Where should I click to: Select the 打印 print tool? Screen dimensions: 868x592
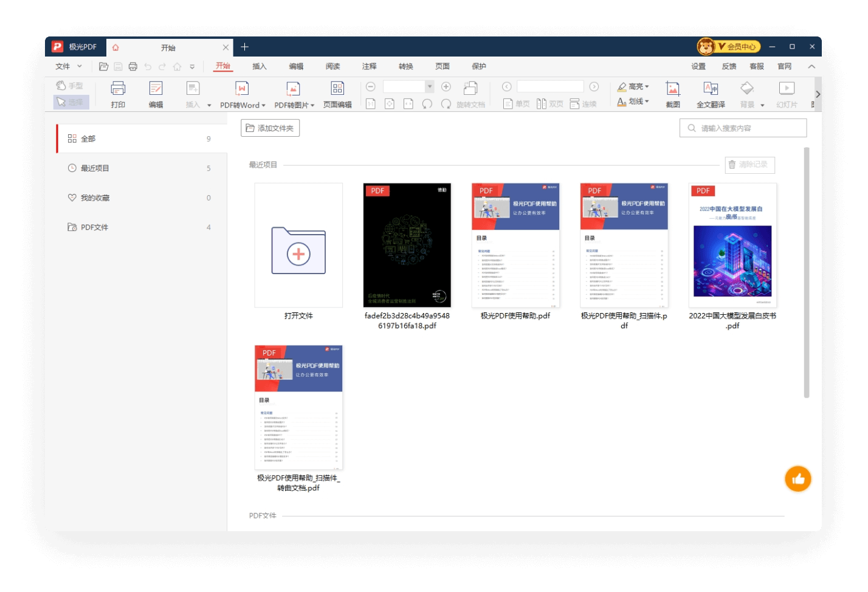point(118,94)
